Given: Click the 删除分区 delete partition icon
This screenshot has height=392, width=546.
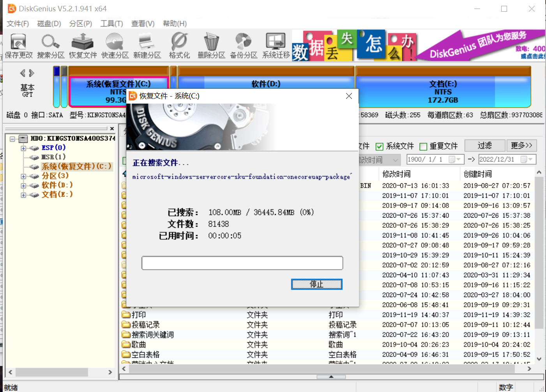Looking at the screenshot, I should pos(211,46).
